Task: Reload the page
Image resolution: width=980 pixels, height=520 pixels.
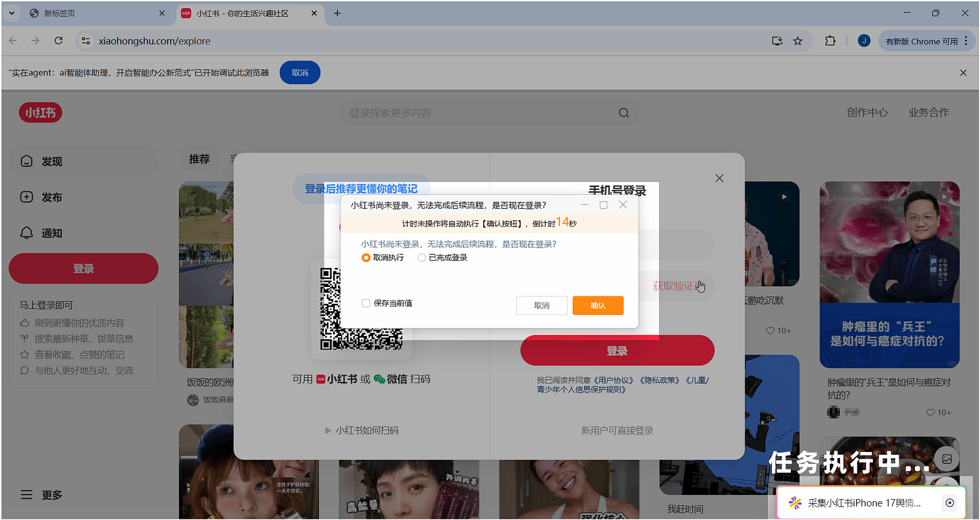Action: (59, 40)
